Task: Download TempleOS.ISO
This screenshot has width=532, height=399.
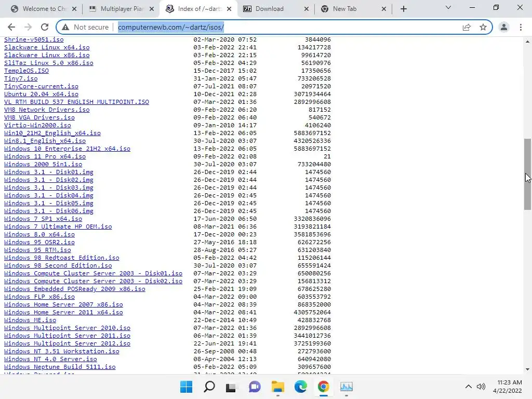Action: 26,71
